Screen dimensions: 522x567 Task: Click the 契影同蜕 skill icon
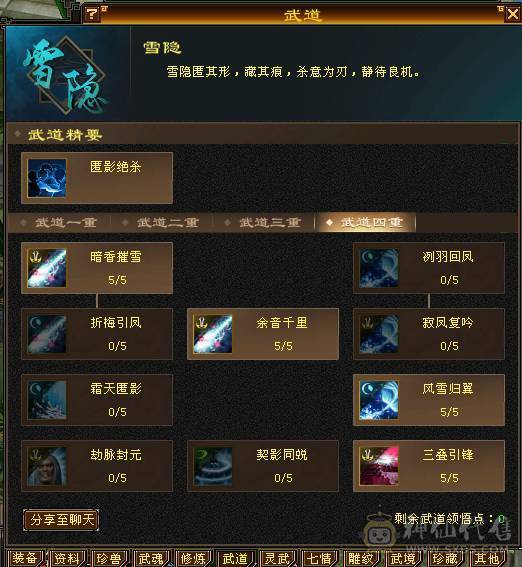(x=213, y=466)
